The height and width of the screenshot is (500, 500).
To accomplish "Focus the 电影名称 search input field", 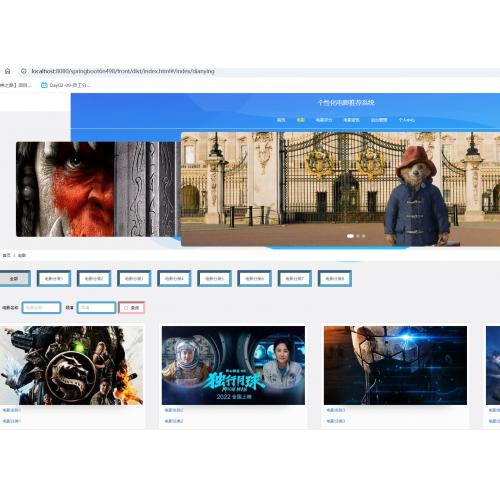I will pyautogui.click(x=41, y=308).
